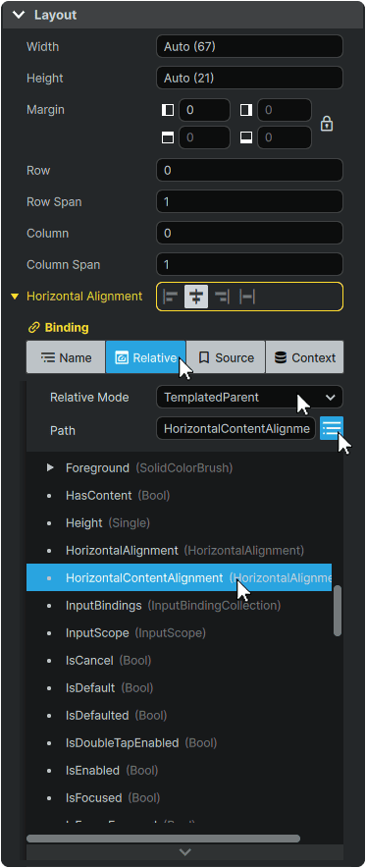Click the right margin icon
This screenshot has height=868, width=366.
click(x=246, y=110)
